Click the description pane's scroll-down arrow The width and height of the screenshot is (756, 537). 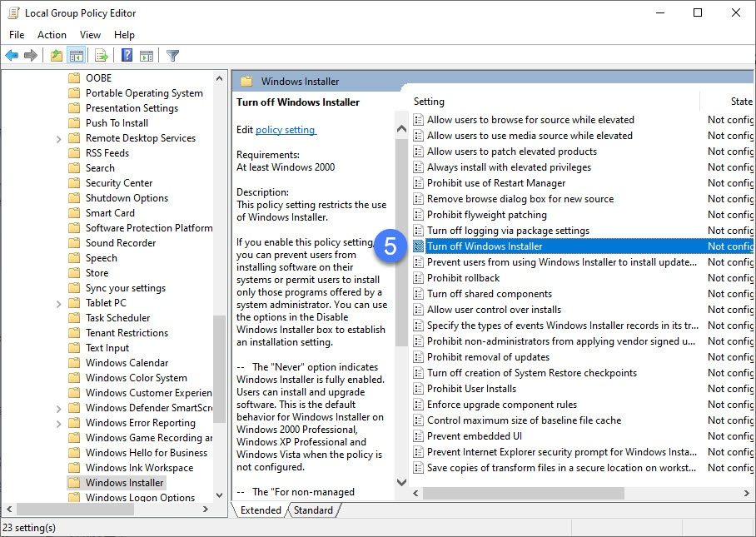click(401, 481)
